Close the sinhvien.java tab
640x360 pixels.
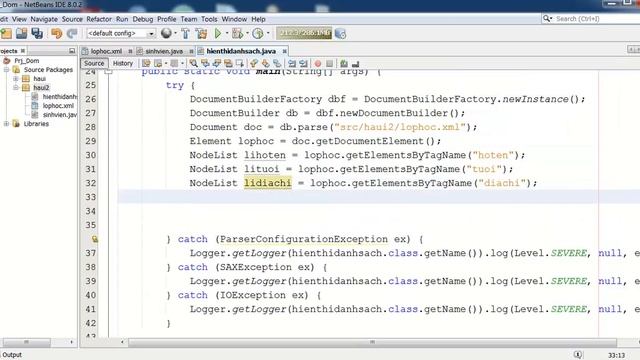pyautogui.click(x=191, y=51)
